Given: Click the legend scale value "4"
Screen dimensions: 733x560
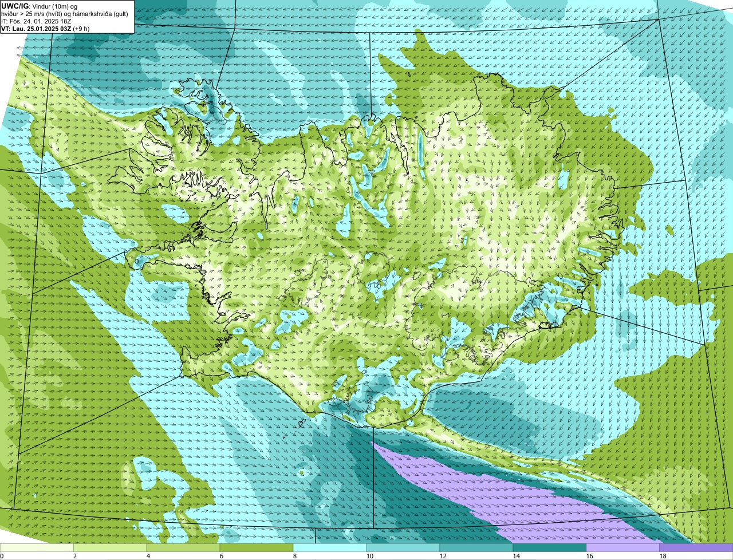Looking at the screenshot, I should (x=148, y=556).
